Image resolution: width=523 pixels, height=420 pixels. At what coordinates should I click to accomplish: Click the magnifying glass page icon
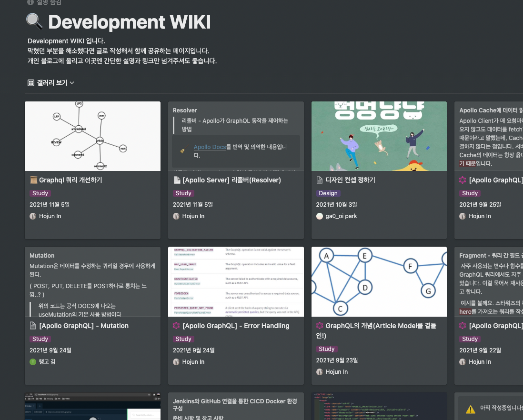35,22
